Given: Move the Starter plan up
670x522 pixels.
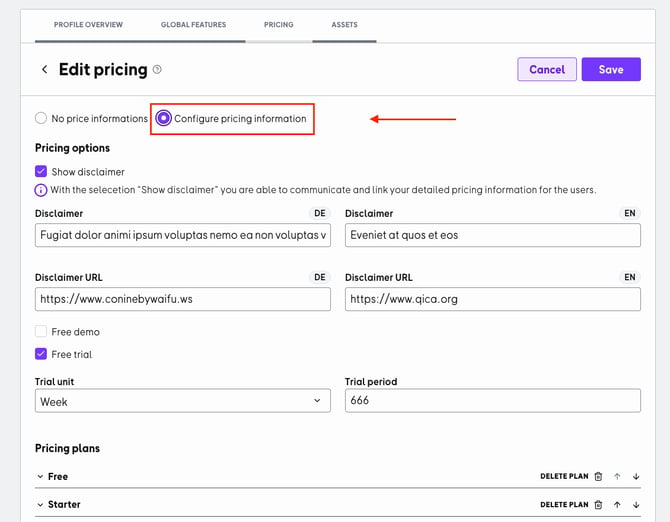Looking at the screenshot, I should pyautogui.click(x=617, y=504).
